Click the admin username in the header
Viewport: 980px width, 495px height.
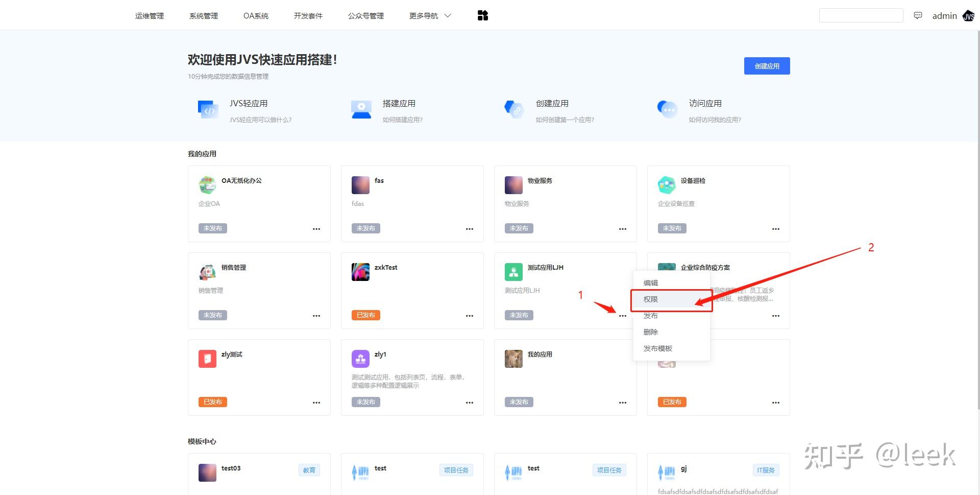click(x=944, y=16)
